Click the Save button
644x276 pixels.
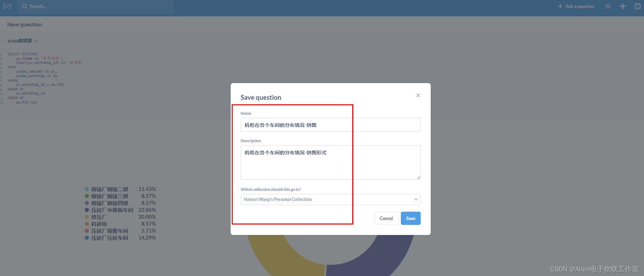[x=411, y=218]
